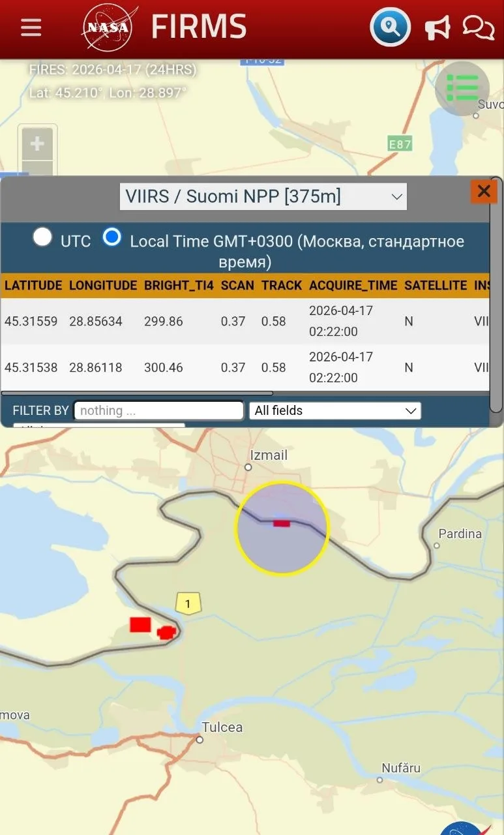Select the fire marker inside yellow circle

[282, 523]
